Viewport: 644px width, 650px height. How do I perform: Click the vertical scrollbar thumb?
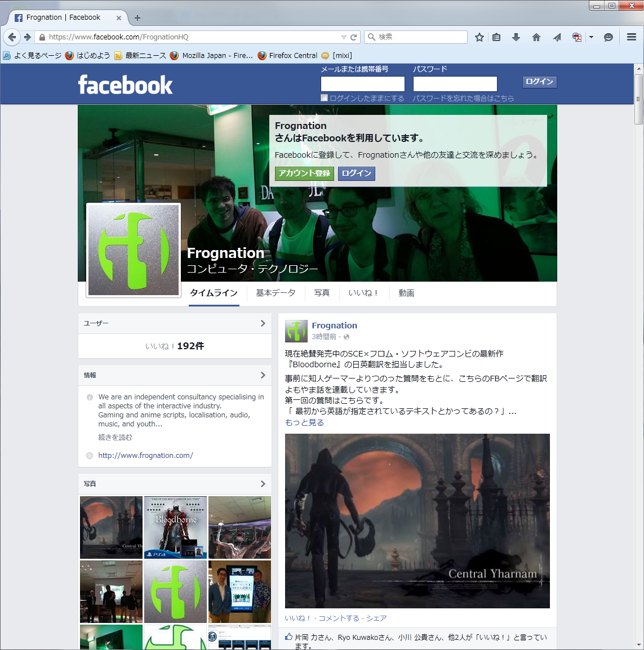(x=638, y=99)
